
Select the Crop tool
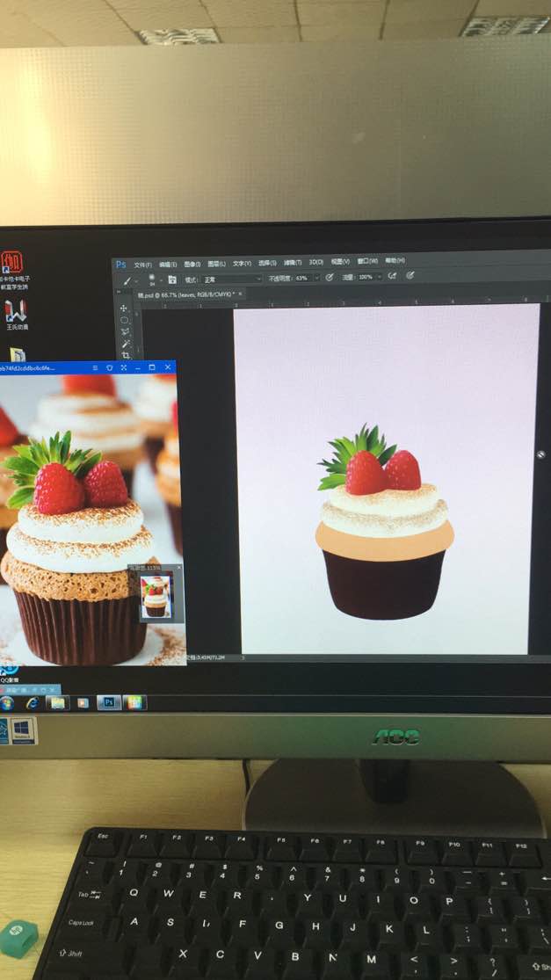(x=127, y=355)
